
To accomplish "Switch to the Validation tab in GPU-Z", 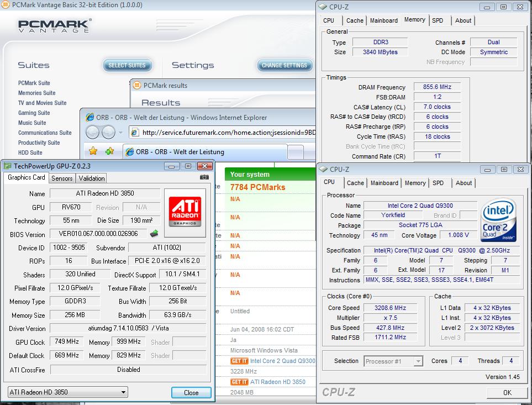I will 92,178.
